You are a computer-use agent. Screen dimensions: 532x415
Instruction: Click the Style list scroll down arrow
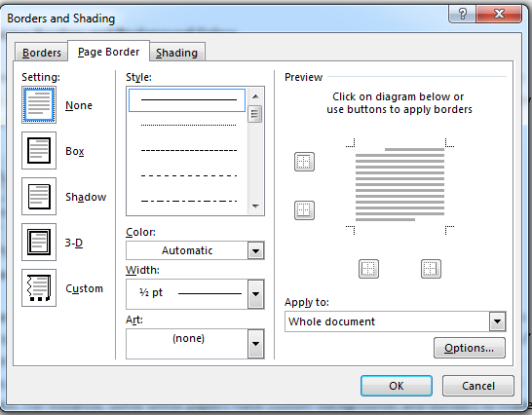(x=255, y=206)
